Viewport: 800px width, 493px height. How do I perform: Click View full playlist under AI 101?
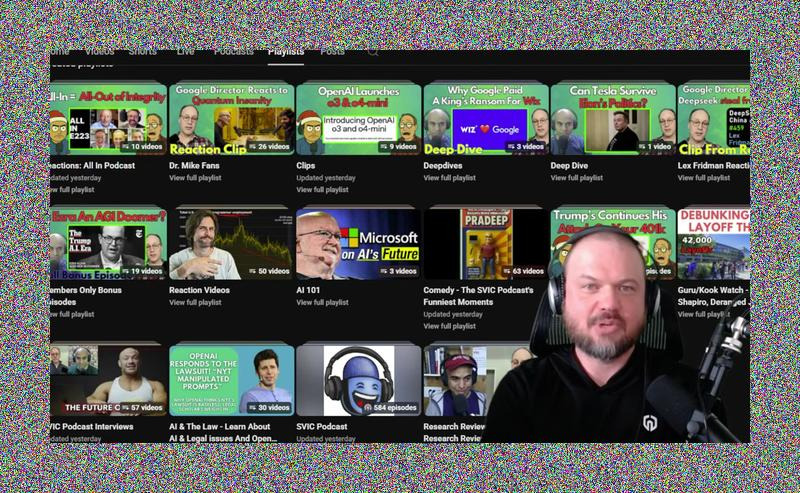(322, 302)
